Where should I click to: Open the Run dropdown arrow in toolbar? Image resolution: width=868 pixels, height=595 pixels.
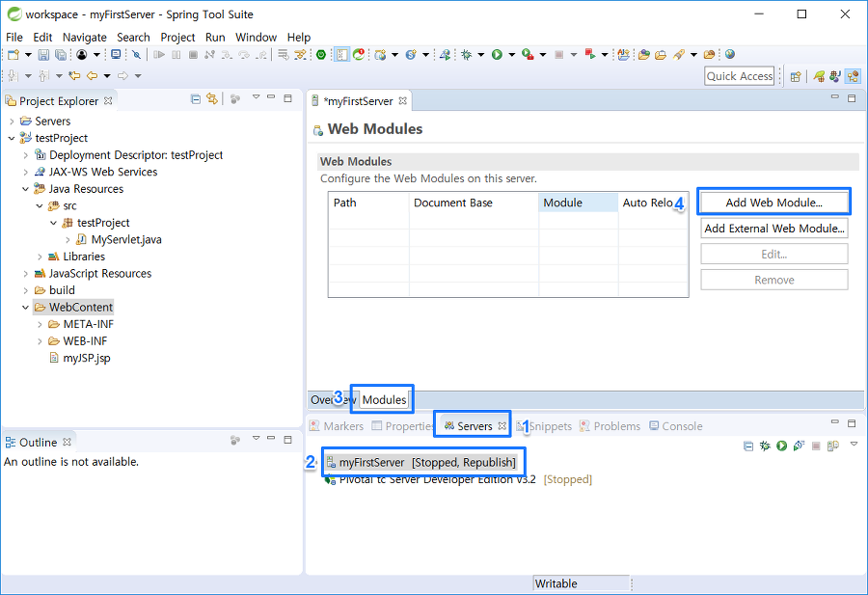point(511,54)
